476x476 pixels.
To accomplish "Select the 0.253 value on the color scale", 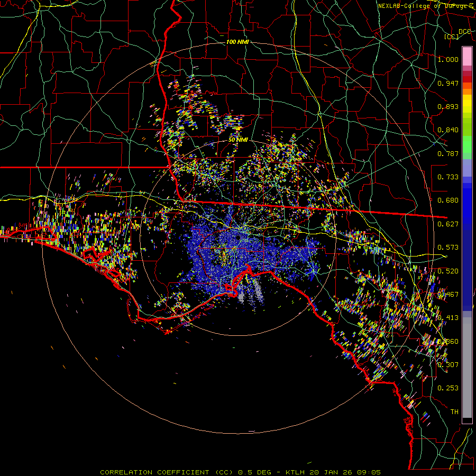I will pos(448,388).
